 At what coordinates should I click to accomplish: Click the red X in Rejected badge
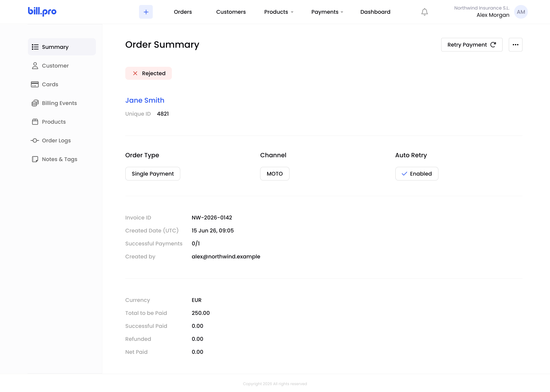pyautogui.click(x=135, y=73)
